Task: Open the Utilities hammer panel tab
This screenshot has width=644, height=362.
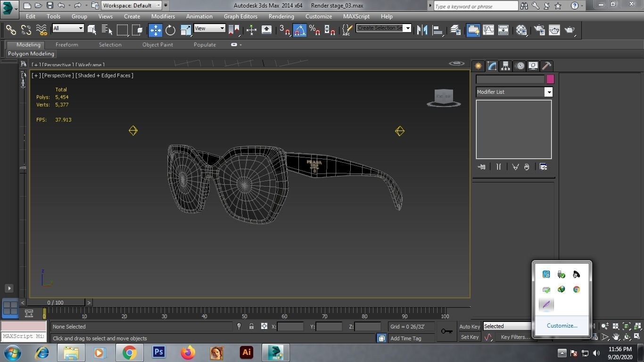Action: 546,66
